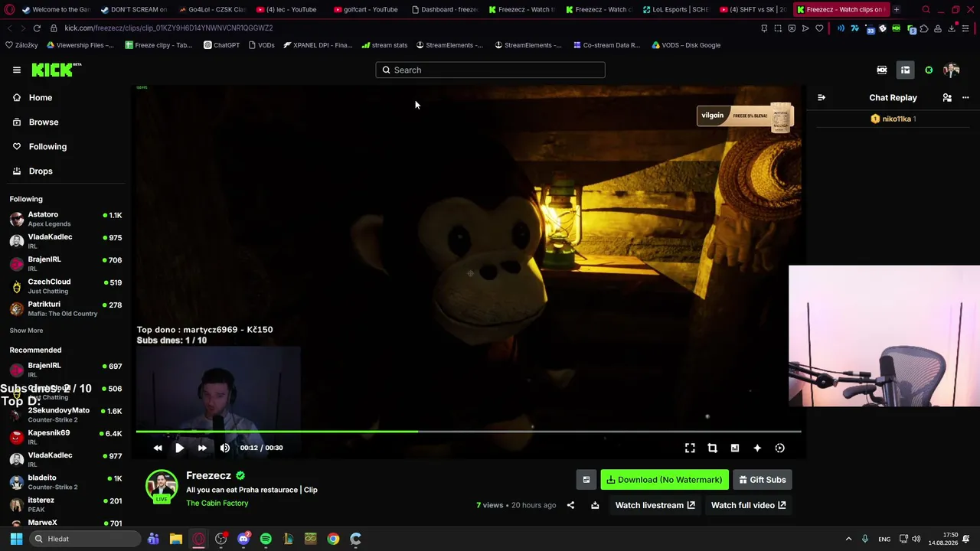Mute the clip volume
Screen dimensions: 980x551
click(225, 448)
